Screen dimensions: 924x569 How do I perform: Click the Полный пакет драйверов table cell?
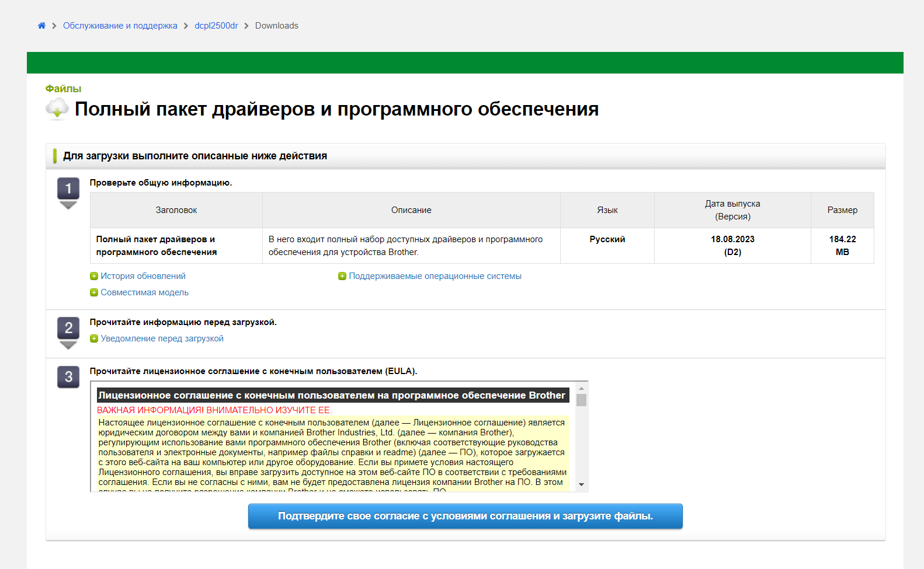(x=176, y=246)
